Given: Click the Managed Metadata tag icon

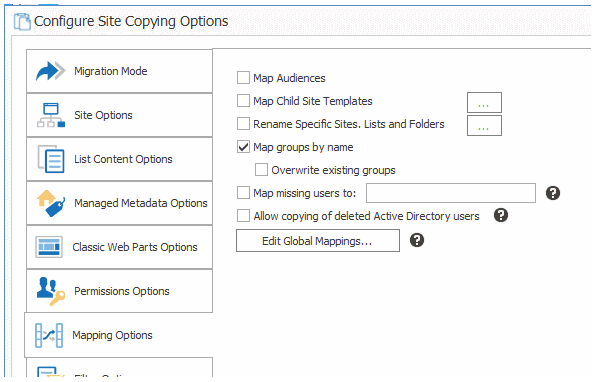Looking at the screenshot, I should 51,203.
